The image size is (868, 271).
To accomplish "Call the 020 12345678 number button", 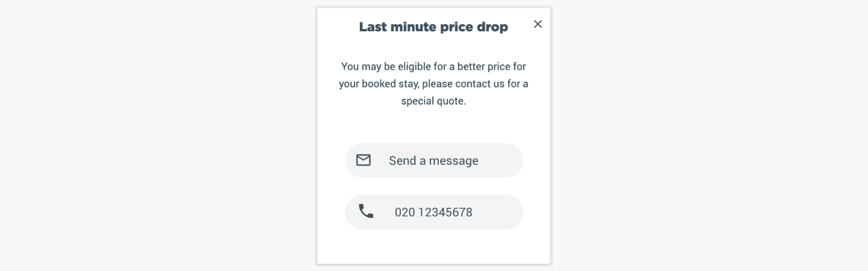I will coord(434,212).
